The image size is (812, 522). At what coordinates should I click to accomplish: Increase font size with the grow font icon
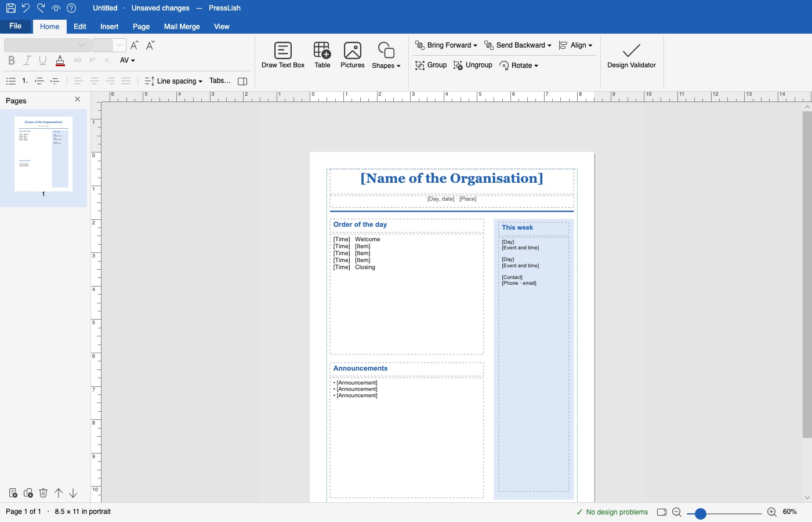pos(135,45)
